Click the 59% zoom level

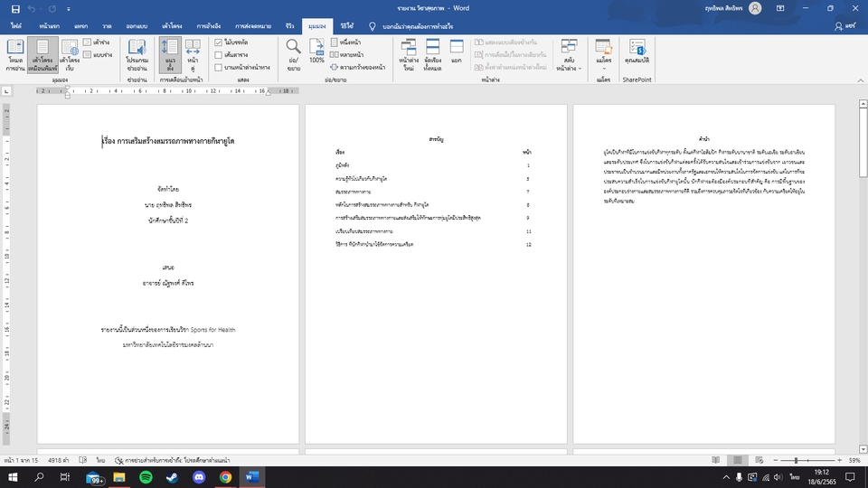(x=854, y=460)
